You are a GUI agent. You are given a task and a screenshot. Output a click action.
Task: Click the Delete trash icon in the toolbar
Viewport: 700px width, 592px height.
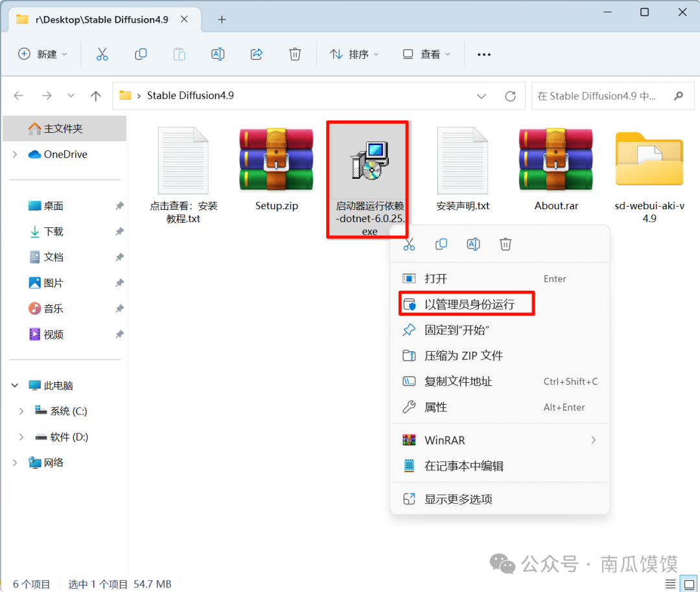pos(295,54)
